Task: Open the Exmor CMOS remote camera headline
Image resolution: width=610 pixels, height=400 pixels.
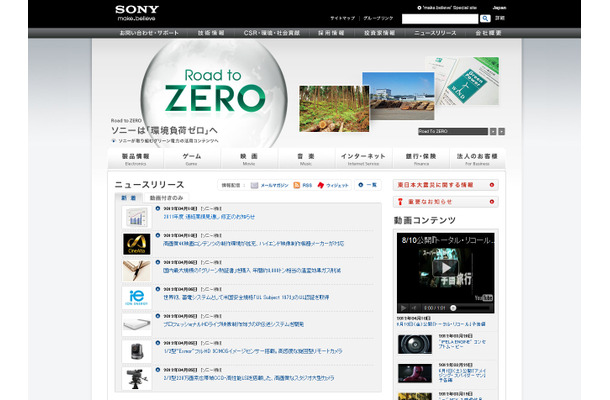Action: click(253, 351)
